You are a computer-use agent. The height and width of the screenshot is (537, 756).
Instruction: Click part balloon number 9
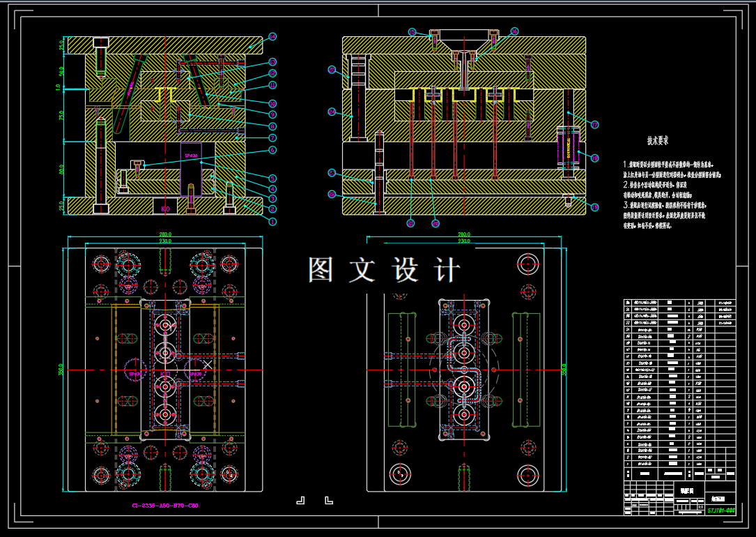[x=272, y=114]
